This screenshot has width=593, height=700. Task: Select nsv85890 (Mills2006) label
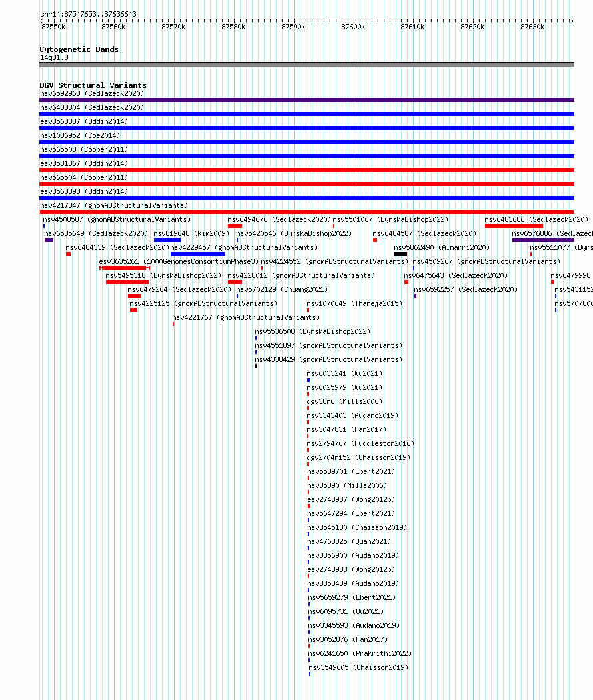pyautogui.click(x=348, y=486)
